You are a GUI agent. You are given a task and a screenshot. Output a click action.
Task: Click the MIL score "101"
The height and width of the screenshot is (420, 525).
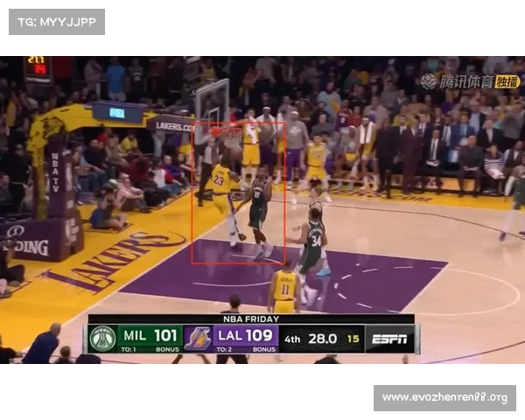[x=165, y=335]
